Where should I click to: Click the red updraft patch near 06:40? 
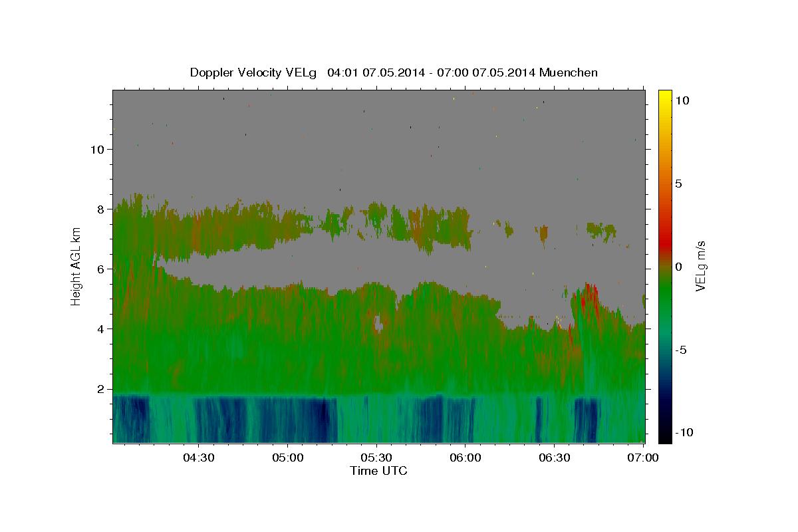click(x=590, y=297)
